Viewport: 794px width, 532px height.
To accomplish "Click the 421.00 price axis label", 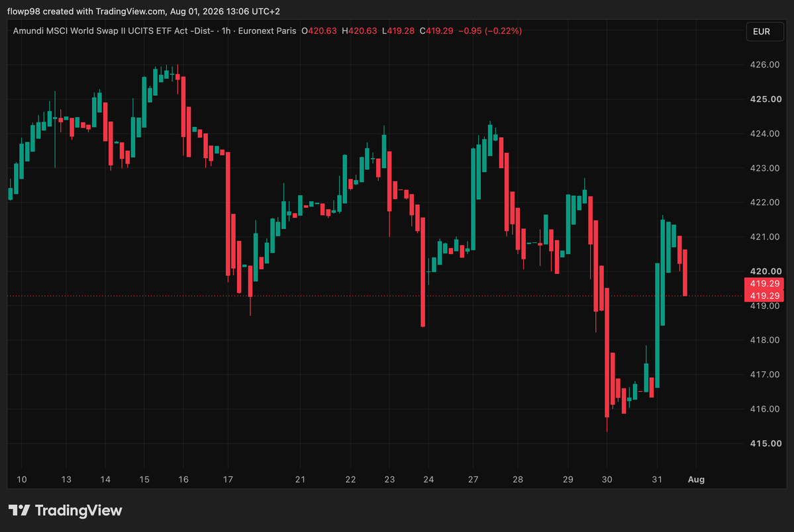I will pos(765,237).
